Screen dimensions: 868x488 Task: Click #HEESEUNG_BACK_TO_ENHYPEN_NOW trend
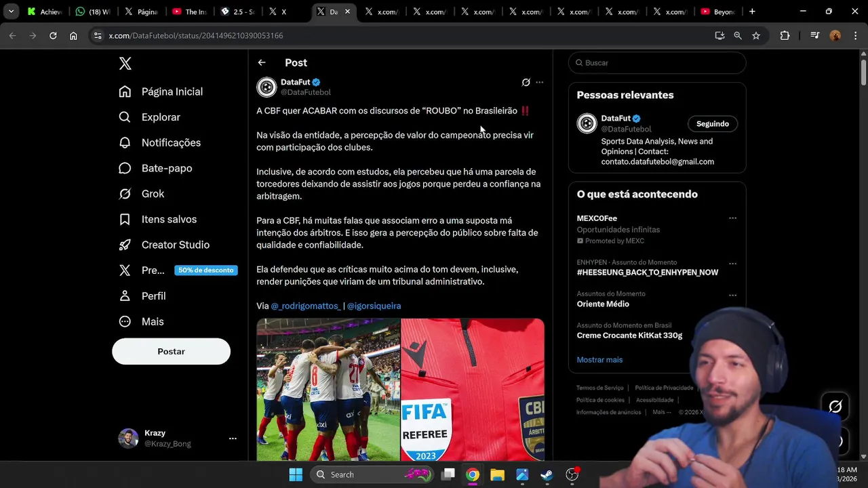coord(647,272)
